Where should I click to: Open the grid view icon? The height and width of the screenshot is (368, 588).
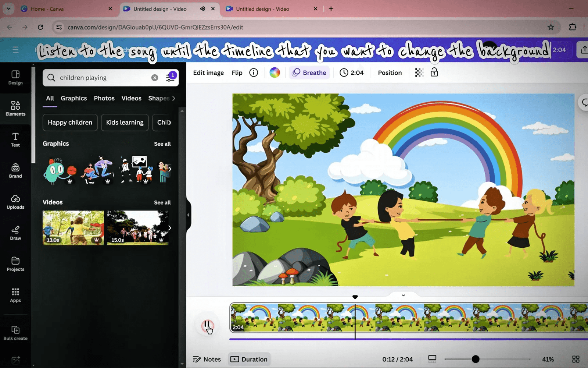pos(576,359)
